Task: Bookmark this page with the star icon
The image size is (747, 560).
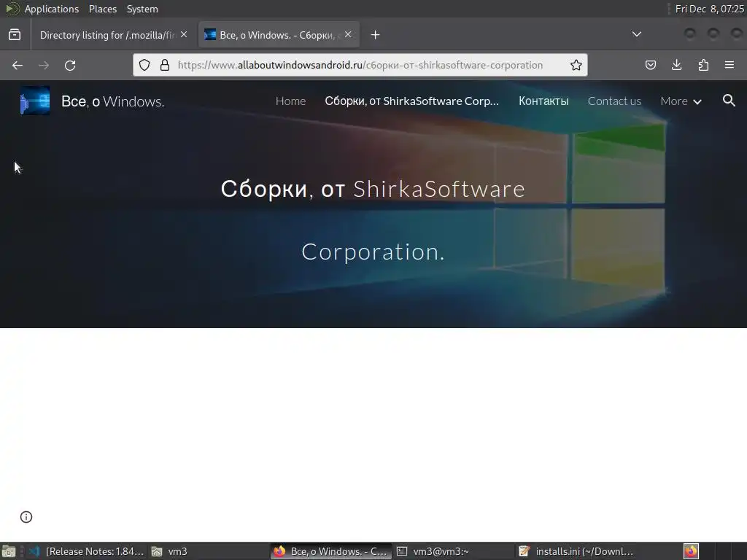Action: tap(576, 65)
